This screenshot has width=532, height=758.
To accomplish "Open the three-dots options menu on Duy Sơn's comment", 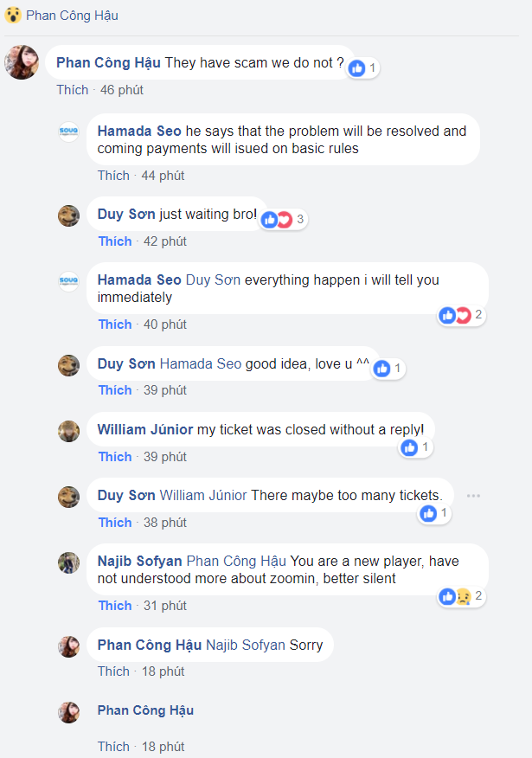I will (x=473, y=496).
